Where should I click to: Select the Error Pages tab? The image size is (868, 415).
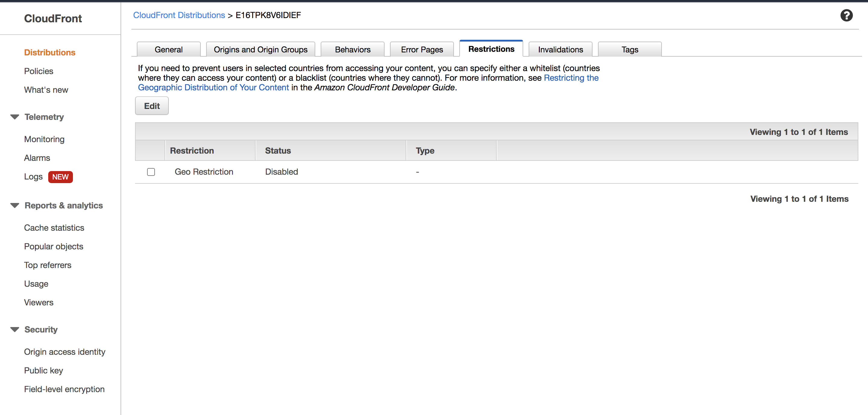pyautogui.click(x=422, y=49)
